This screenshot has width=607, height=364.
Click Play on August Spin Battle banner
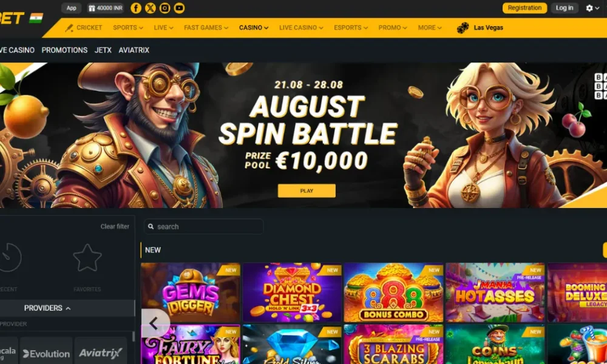click(307, 190)
